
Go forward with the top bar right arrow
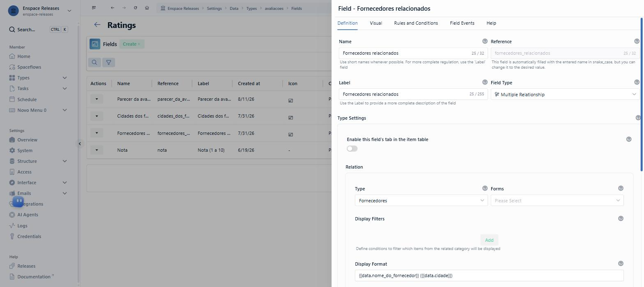pos(124,8)
